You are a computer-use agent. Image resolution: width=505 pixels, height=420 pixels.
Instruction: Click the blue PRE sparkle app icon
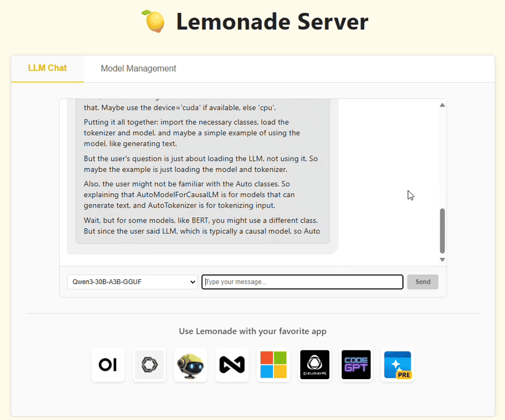tap(398, 365)
